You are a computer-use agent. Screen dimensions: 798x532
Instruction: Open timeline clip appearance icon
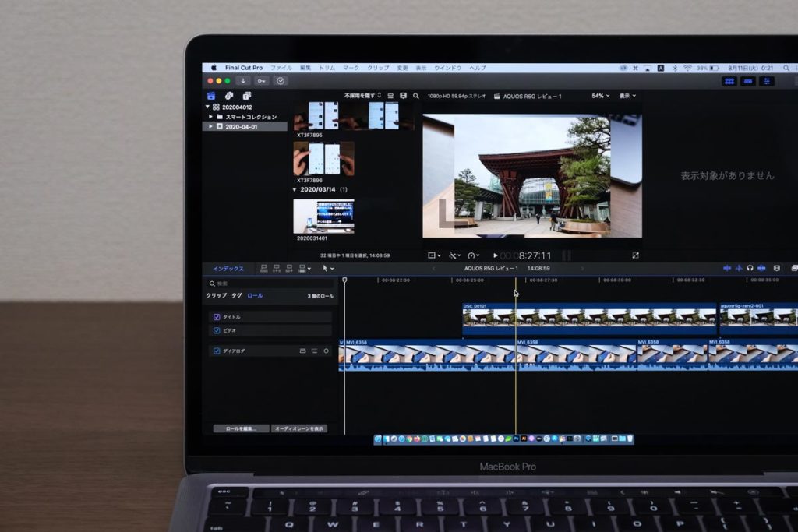777,268
